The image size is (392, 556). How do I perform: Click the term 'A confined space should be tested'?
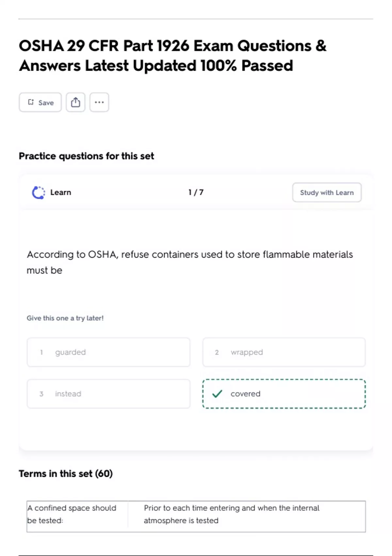(x=72, y=514)
